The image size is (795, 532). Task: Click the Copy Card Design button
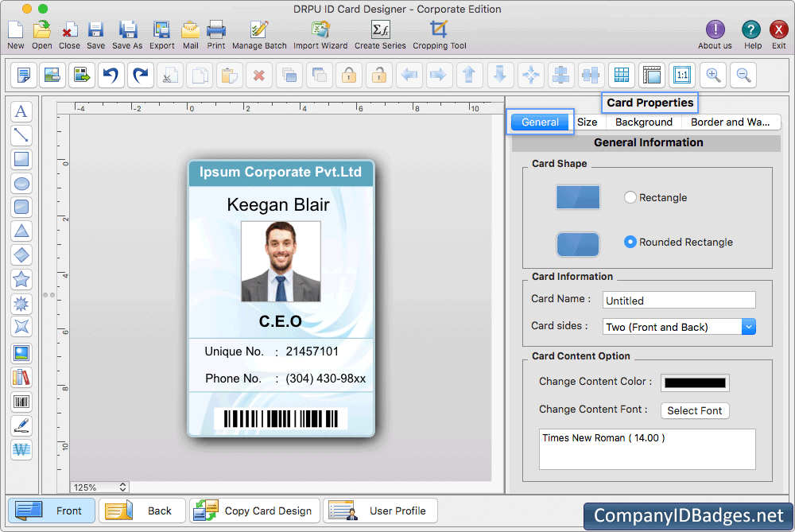pos(254,511)
